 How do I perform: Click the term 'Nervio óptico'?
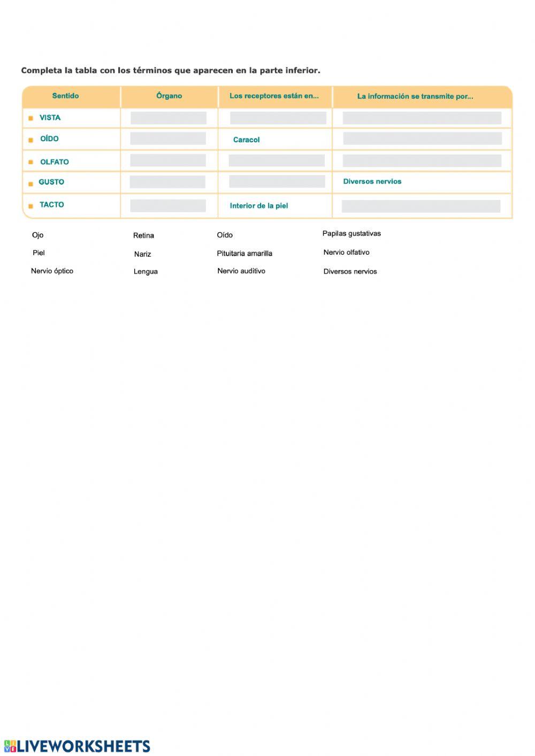52,271
